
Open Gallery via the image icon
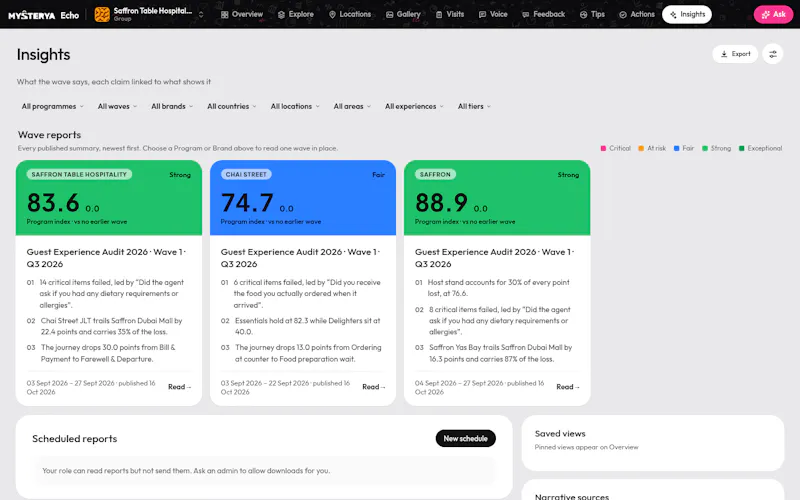click(x=389, y=15)
